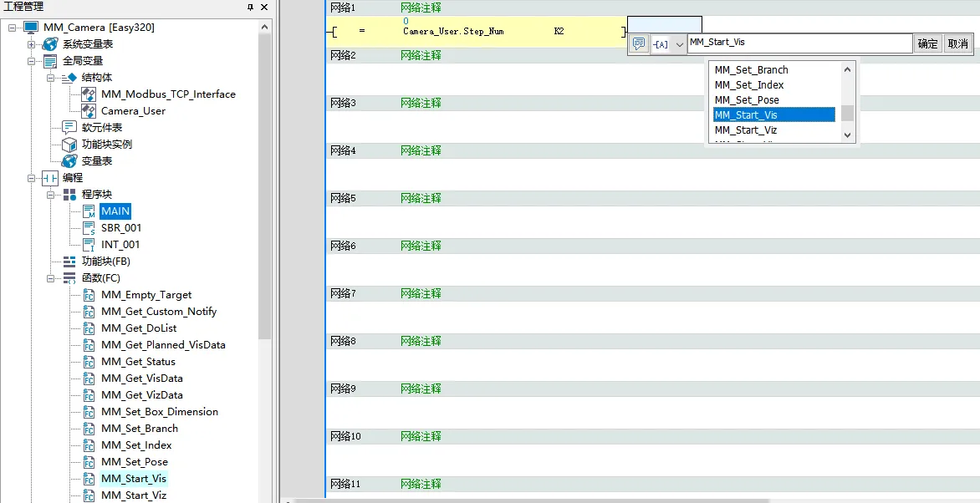Click the MM_Modbus_TCP_Interface struct icon

tap(89, 94)
